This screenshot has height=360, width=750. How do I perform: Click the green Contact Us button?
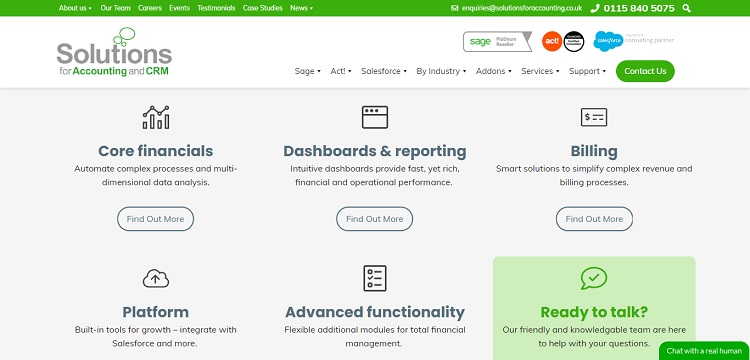(x=645, y=71)
